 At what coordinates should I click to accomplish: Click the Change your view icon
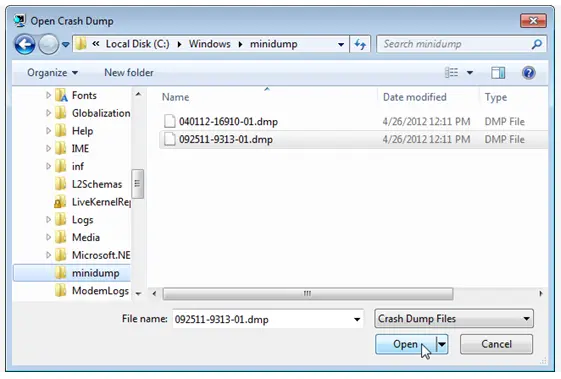(x=452, y=73)
